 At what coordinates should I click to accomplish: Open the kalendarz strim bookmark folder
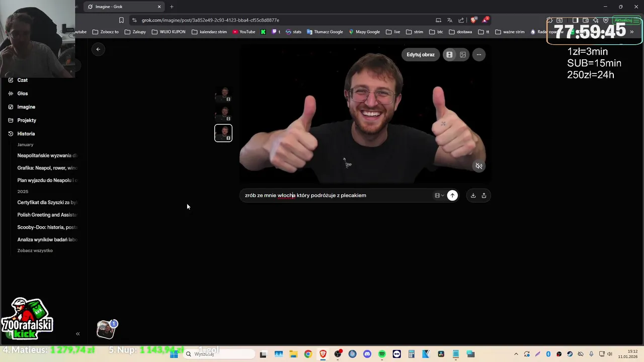pos(209,32)
